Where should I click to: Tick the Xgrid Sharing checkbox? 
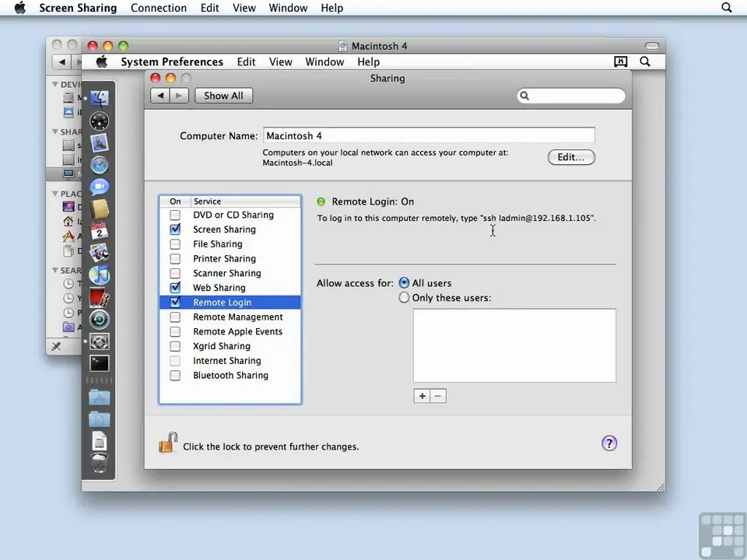pyautogui.click(x=175, y=346)
